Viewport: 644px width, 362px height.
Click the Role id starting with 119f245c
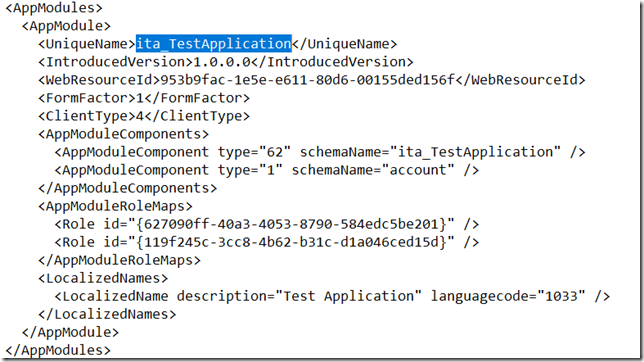pos(267,242)
